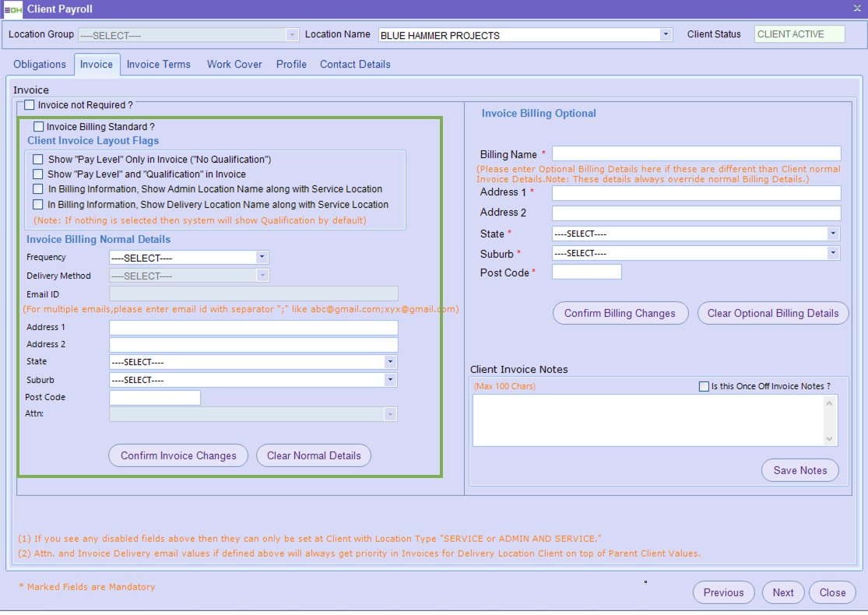Tick the Invoice not Required checkbox
868x615 pixels.
coord(30,105)
